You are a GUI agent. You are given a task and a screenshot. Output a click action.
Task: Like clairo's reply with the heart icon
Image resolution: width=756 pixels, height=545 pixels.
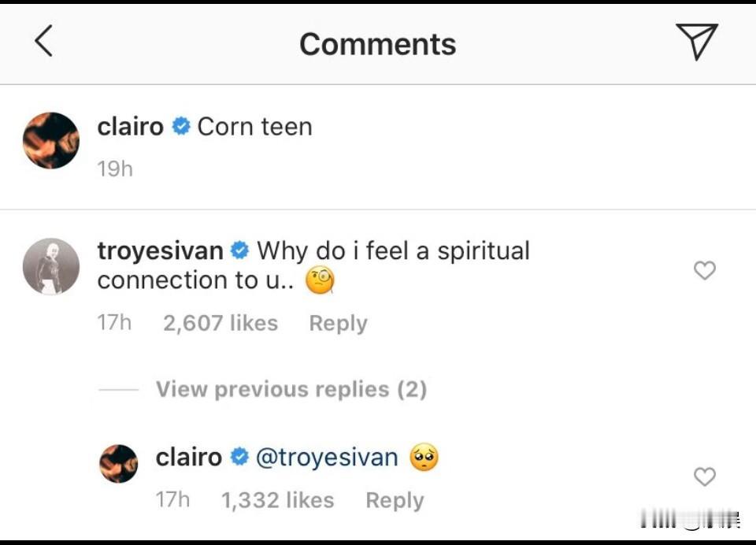(x=704, y=476)
